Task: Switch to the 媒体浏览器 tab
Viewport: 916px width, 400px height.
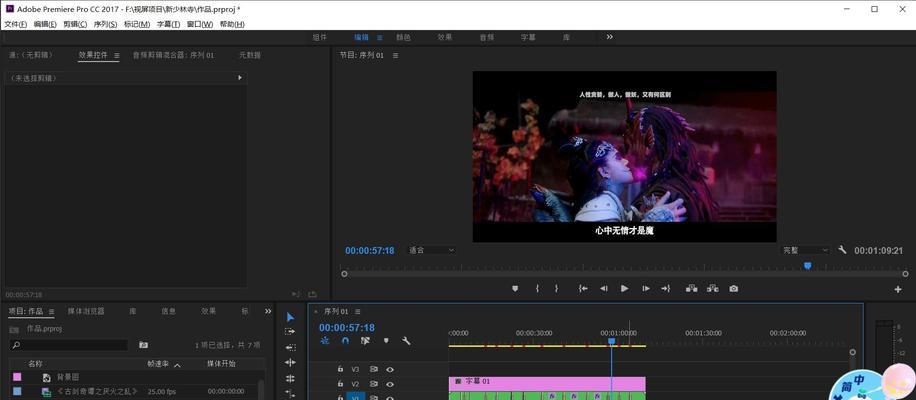Action: click(x=86, y=311)
